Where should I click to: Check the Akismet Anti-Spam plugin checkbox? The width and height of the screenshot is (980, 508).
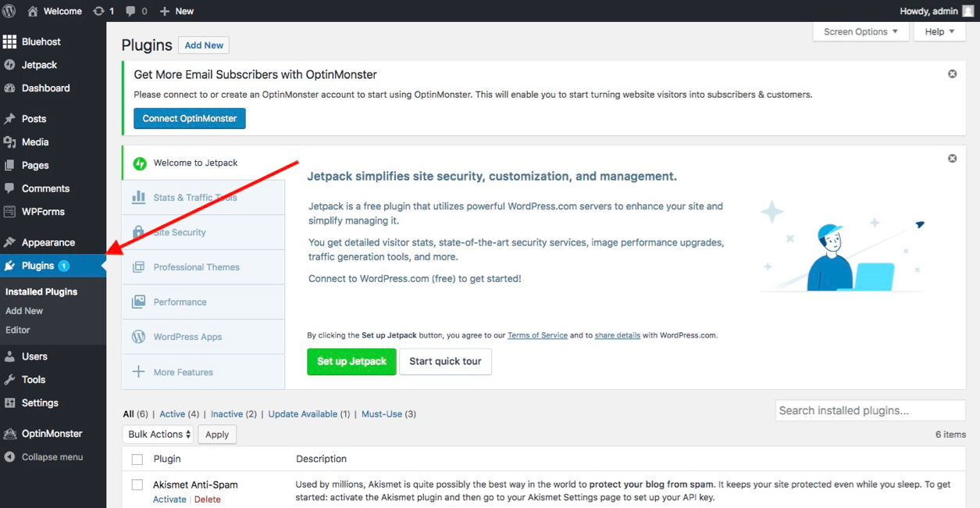click(x=137, y=485)
